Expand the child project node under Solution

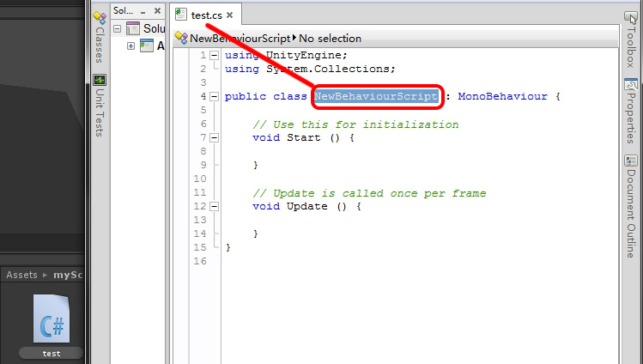pyautogui.click(x=131, y=45)
